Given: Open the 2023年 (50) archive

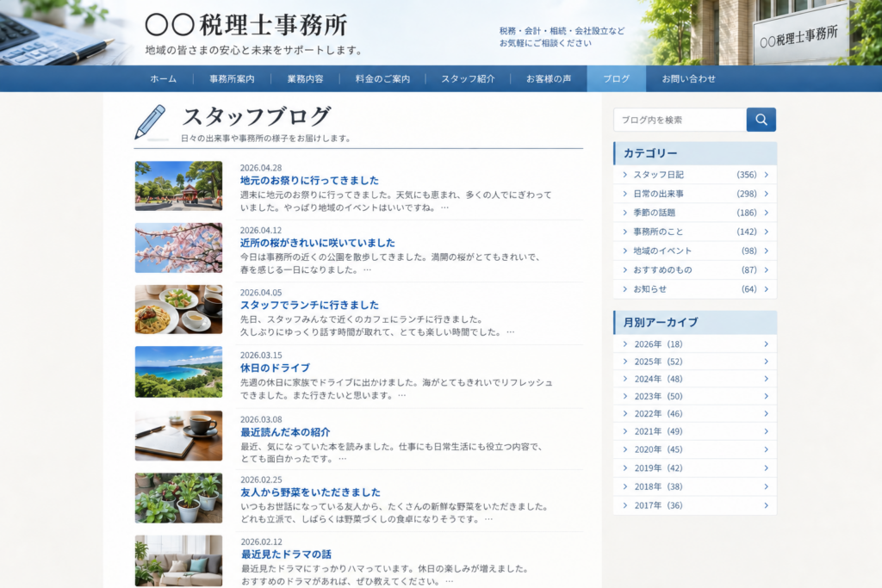Looking at the screenshot, I should 695,396.
